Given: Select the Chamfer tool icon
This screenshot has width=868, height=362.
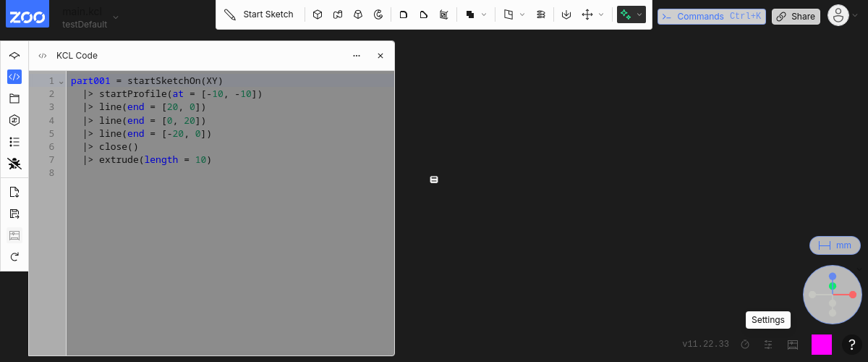Looking at the screenshot, I should (424, 14).
